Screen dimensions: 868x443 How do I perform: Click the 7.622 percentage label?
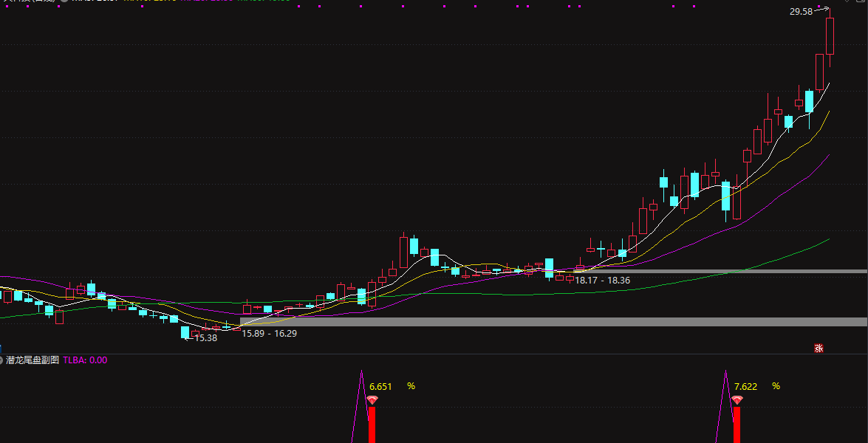[745, 386]
